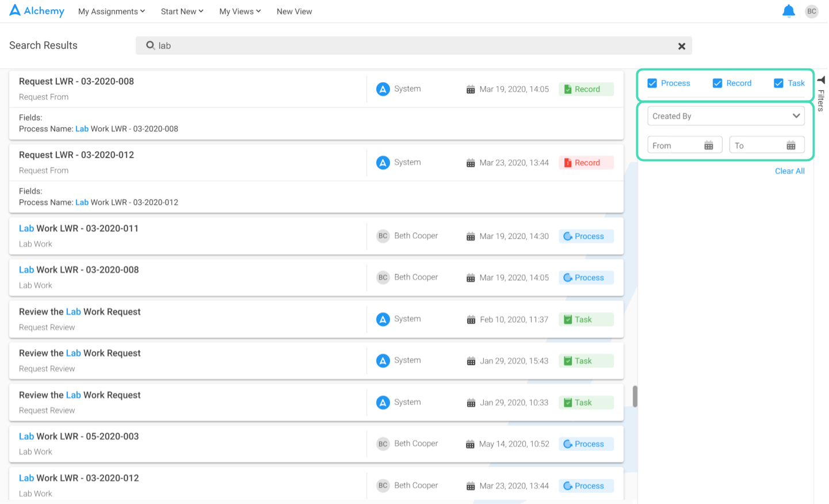Open the From date calendar icon
The image size is (829, 504).
coord(709,146)
